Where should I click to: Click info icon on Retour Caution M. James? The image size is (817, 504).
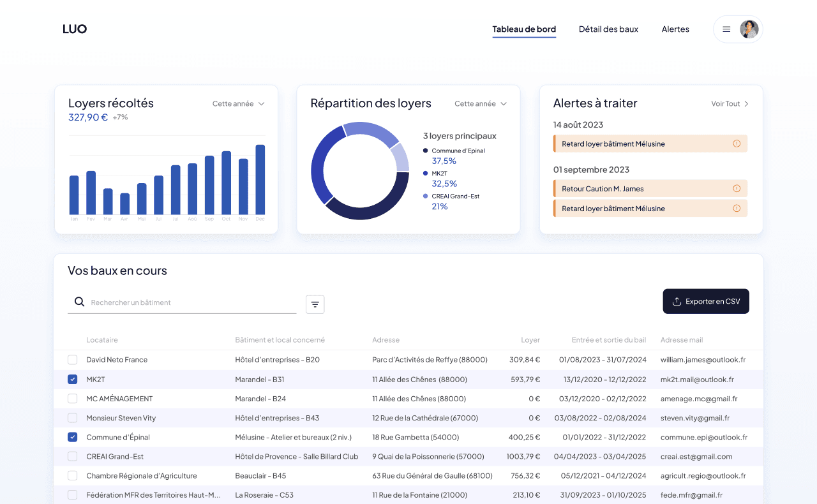[737, 189]
